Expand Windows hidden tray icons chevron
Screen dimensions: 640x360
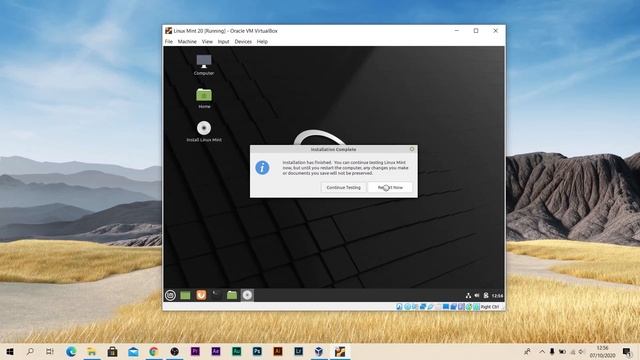[542, 351]
